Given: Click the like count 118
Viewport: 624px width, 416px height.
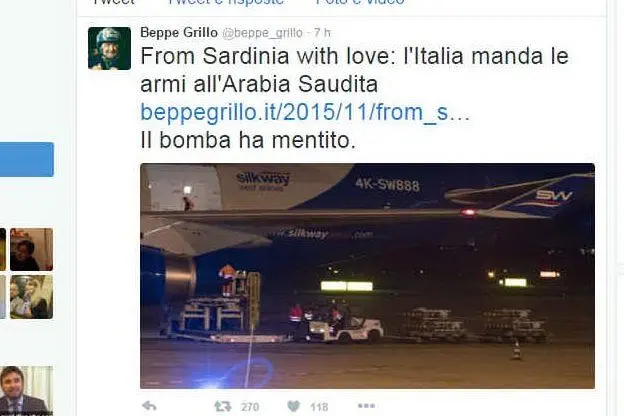Looking at the screenshot, I should [319, 407].
